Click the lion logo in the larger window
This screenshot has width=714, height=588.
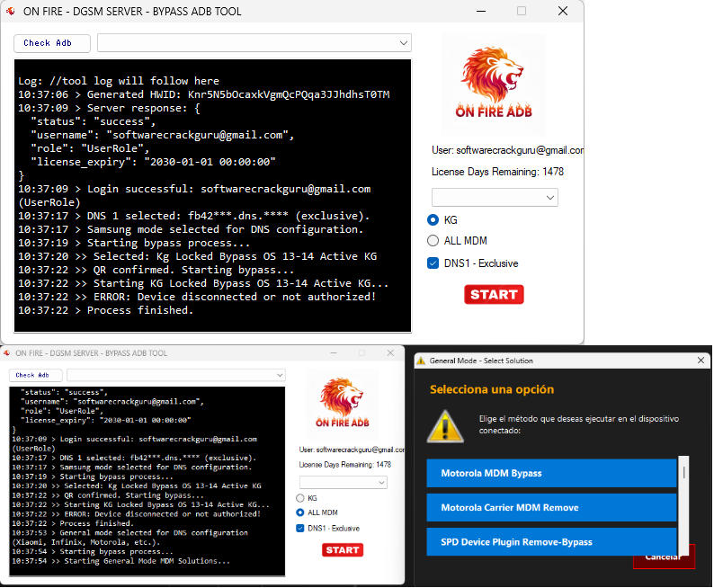point(499,84)
